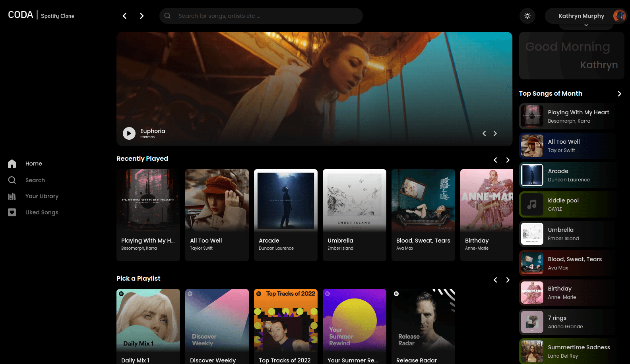This screenshot has width=630, height=364.
Task: Open the Discover Weekly playlist
Action: [x=217, y=326]
